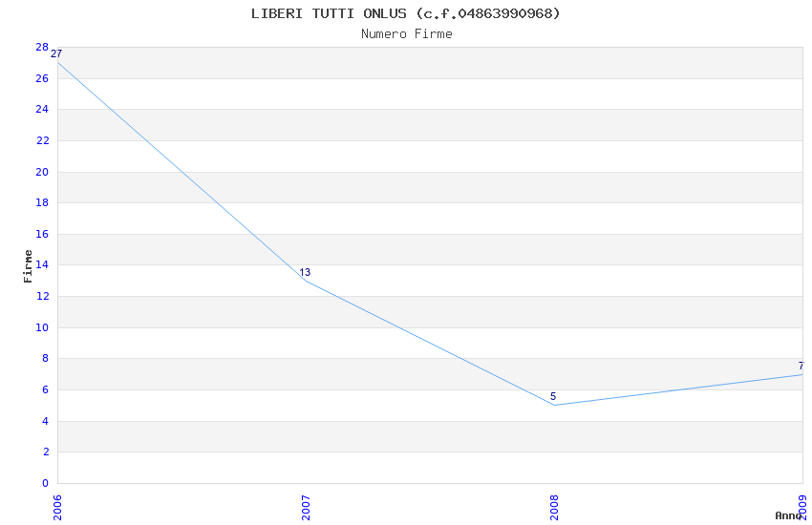Click the x-axis year label 2006
This screenshot has height=525, width=812.
coord(57,508)
